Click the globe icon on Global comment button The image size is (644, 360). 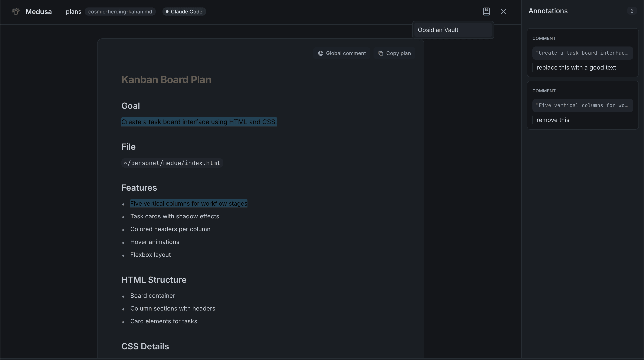coord(321,53)
